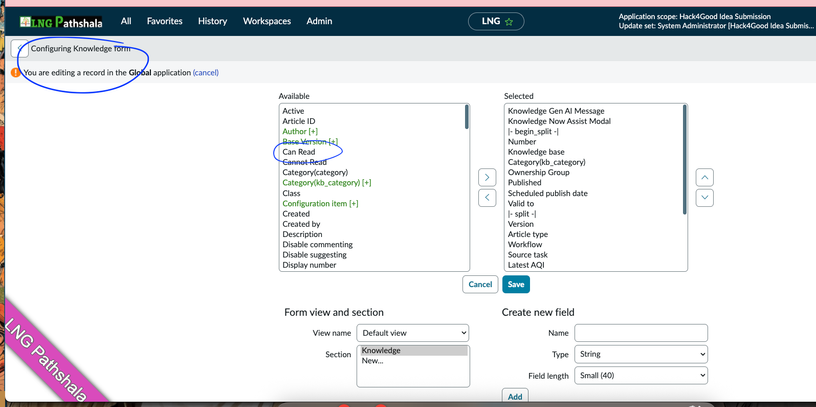Click the new field Name input
This screenshot has width=816, height=407.
pos(641,333)
